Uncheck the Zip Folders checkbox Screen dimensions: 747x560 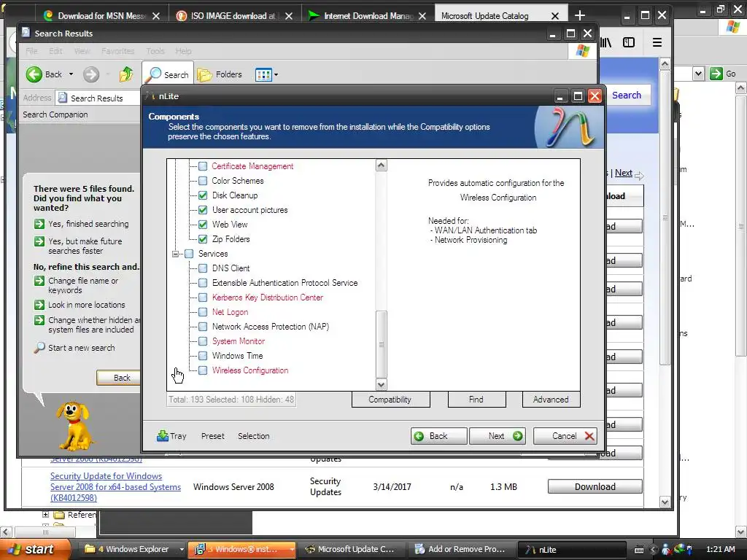203,239
